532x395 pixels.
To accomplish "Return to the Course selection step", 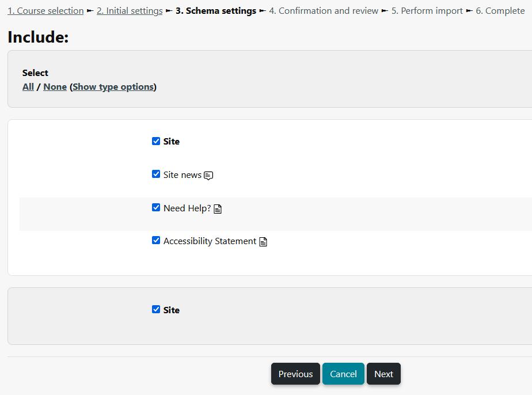I will tap(45, 10).
